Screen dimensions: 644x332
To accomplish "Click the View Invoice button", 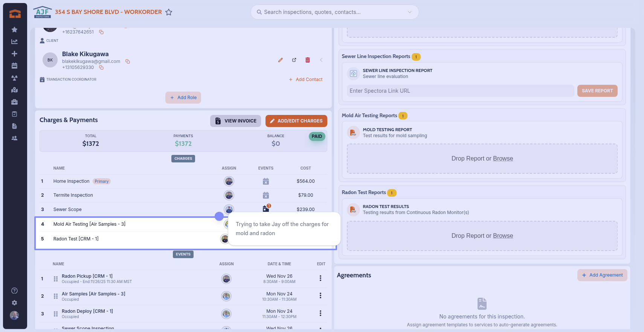I will [235, 121].
